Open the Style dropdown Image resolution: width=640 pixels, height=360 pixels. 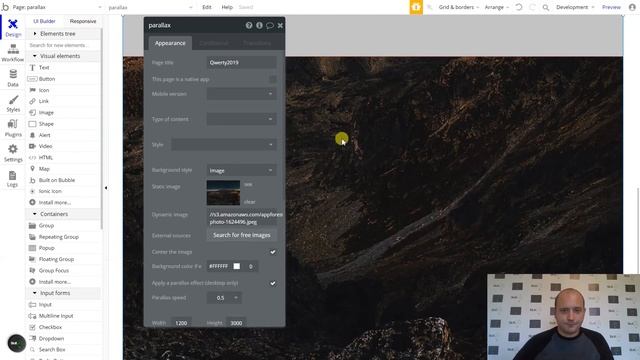(x=224, y=144)
